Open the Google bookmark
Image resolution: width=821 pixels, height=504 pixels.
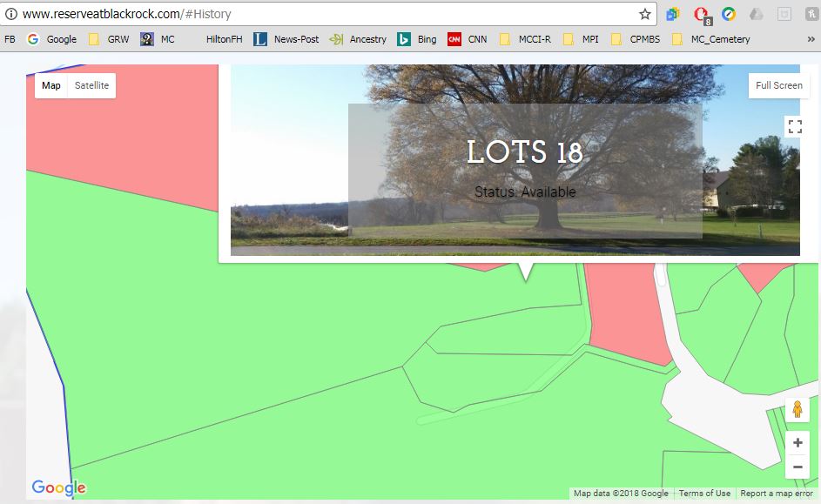click(52, 39)
